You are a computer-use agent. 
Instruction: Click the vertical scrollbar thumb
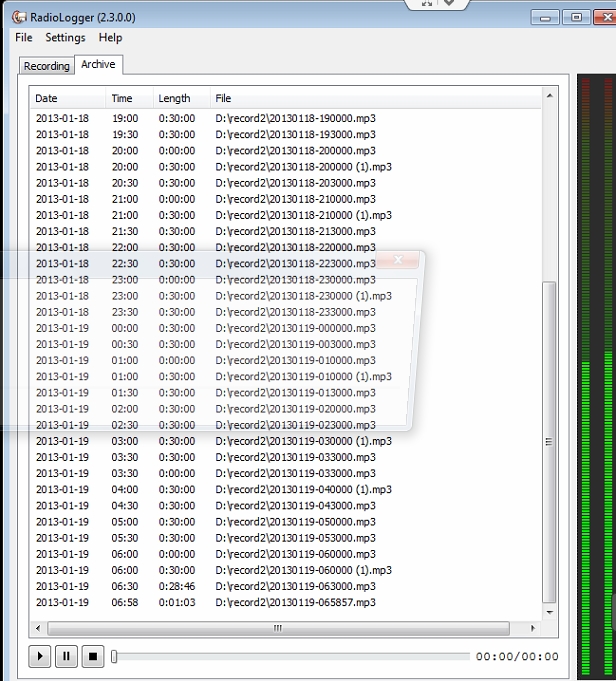coord(550,442)
